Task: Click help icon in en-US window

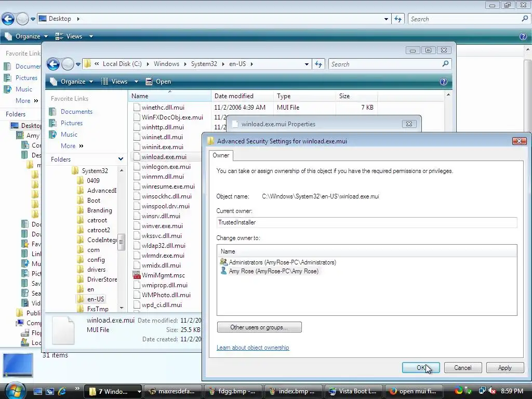Action: click(x=444, y=82)
